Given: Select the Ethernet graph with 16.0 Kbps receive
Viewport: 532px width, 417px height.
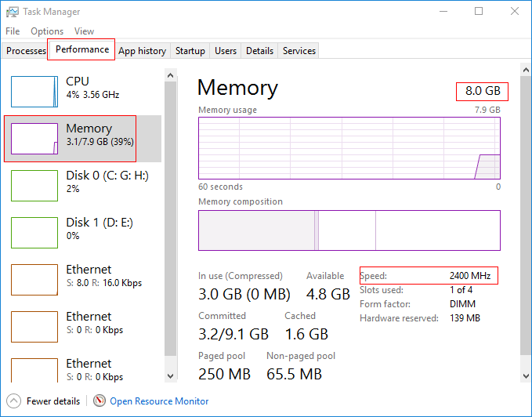Looking at the screenshot, I should (34, 280).
